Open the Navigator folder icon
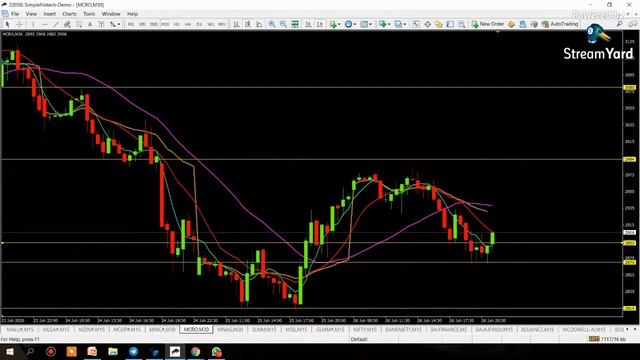 tap(439, 24)
